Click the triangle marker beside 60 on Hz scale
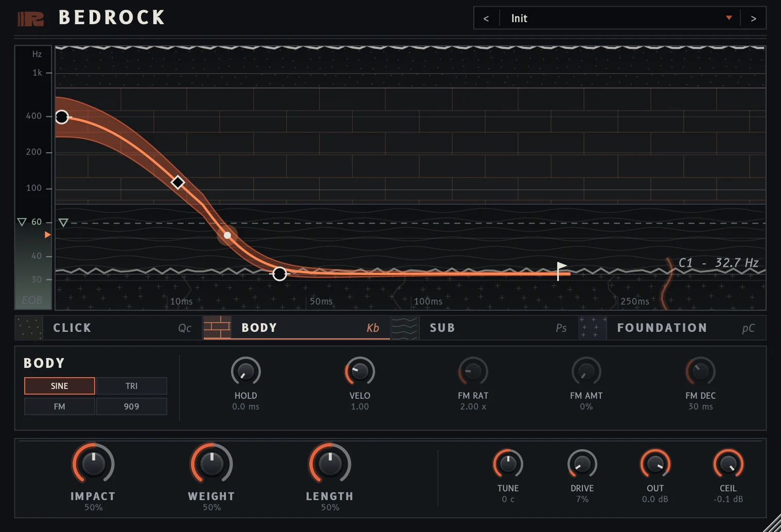Image resolution: width=781 pixels, height=532 pixels. click(x=22, y=222)
